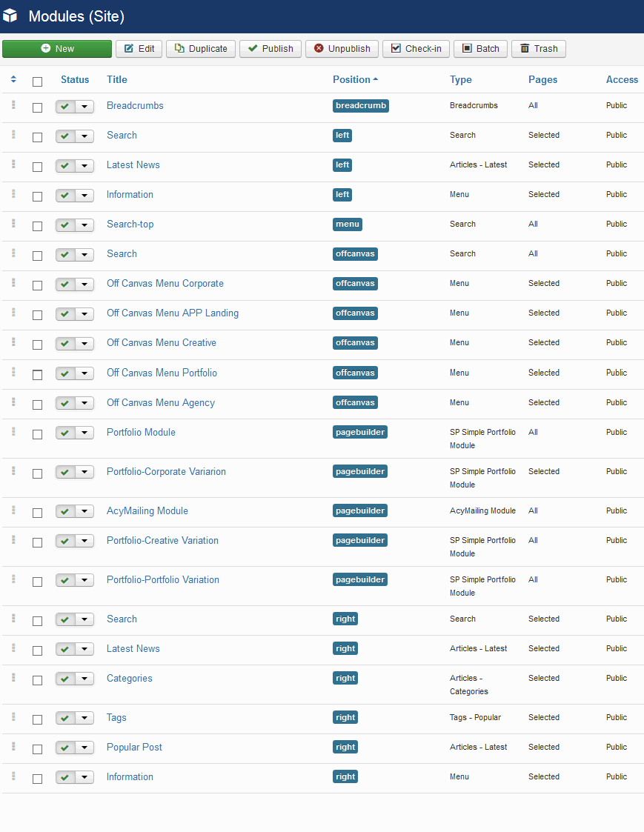Screen dimensions: 644x832
Task: Click the published checkmark for AcyMailing Module
Action: point(65,511)
